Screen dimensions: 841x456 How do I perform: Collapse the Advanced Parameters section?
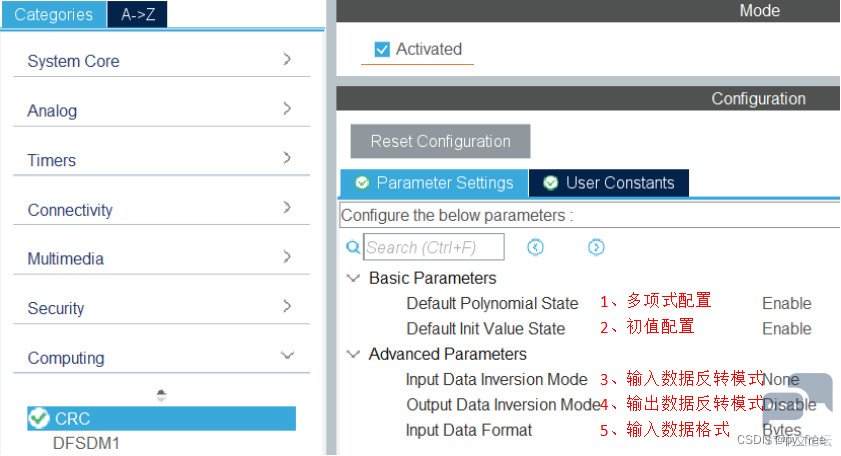point(353,354)
